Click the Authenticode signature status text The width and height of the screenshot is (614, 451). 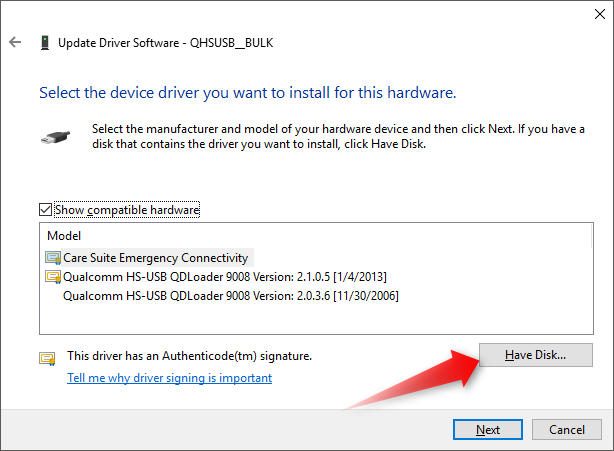190,356
